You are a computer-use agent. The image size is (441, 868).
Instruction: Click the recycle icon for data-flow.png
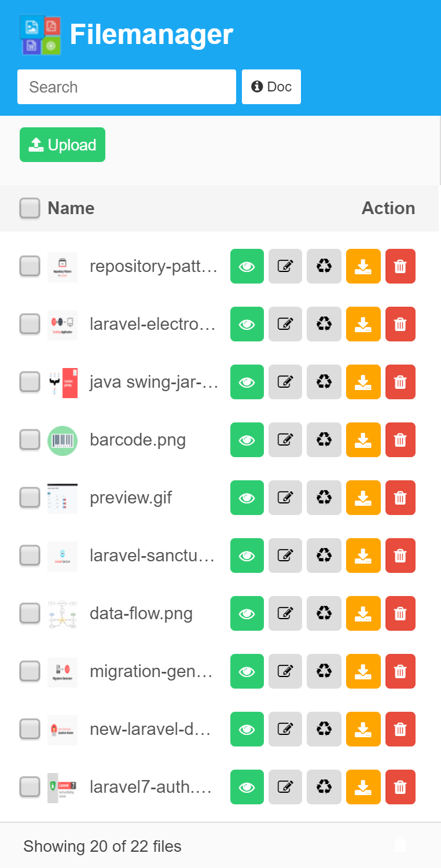pos(324,613)
